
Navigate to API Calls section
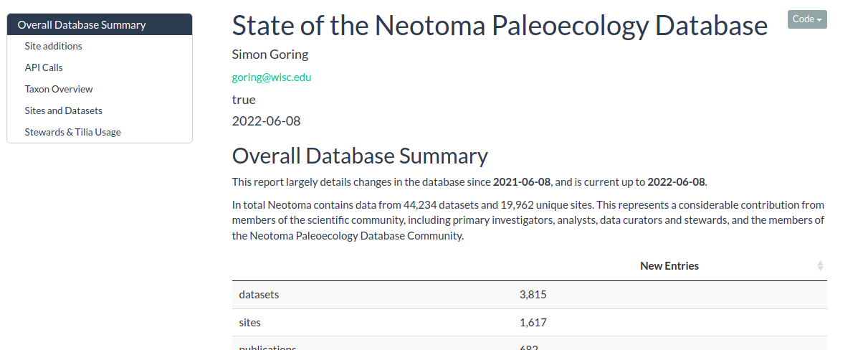pos(44,67)
